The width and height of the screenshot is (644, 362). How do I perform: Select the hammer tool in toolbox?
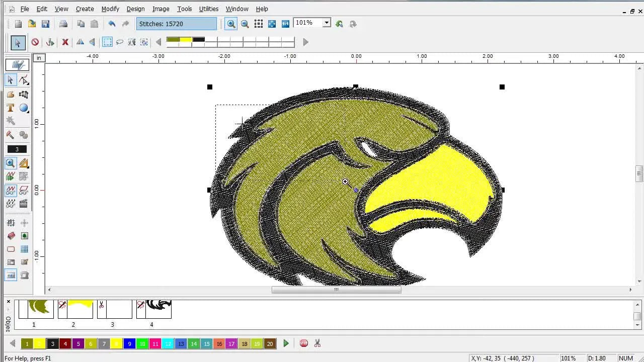tap(11, 135)
